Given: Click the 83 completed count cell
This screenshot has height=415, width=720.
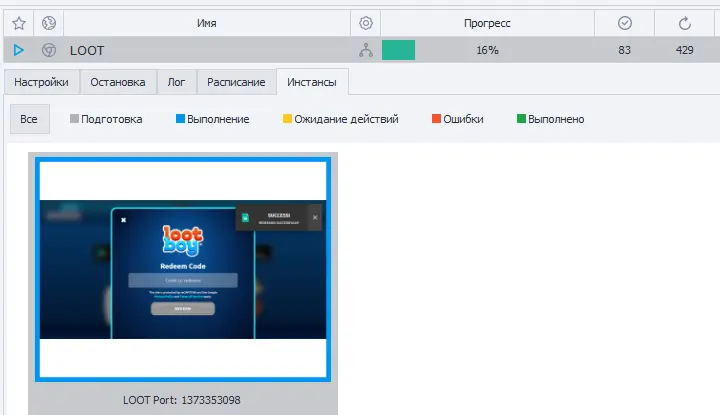Looking at the screenshot, I should [624, 50].
